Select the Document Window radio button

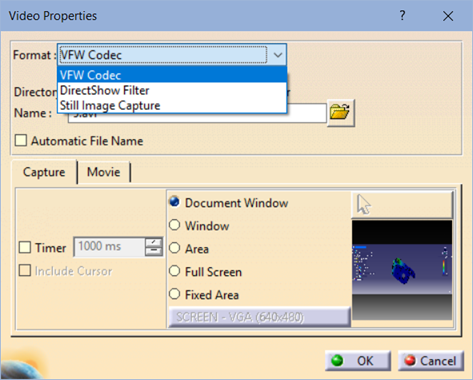[x=175, y=202]
